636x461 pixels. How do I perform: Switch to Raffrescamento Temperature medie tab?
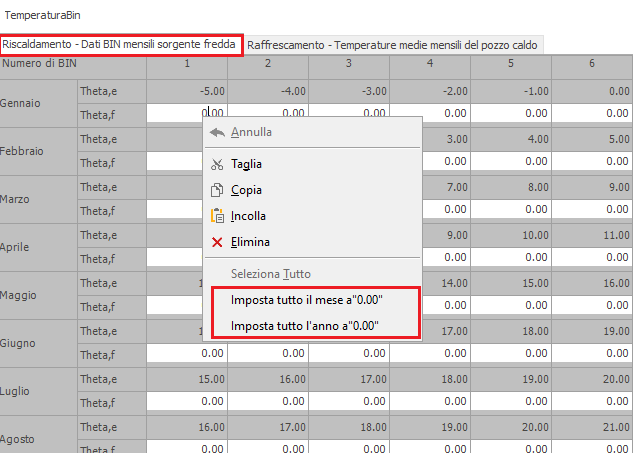coord(393,45)
